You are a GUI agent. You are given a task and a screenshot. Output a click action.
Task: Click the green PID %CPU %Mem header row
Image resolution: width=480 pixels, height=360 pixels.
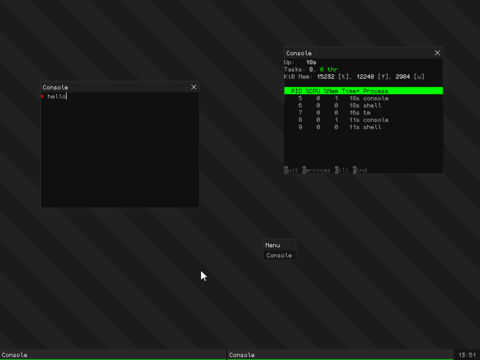[363, 91]
